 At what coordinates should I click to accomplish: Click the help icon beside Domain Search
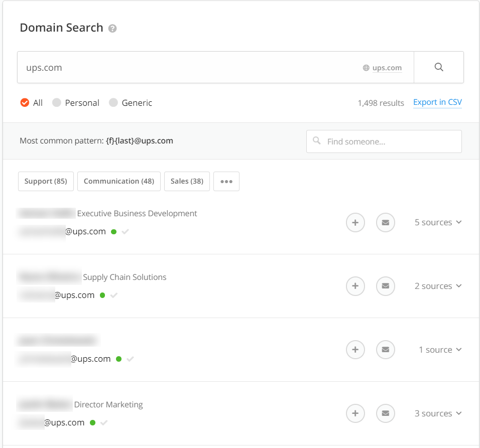(112, 29)
